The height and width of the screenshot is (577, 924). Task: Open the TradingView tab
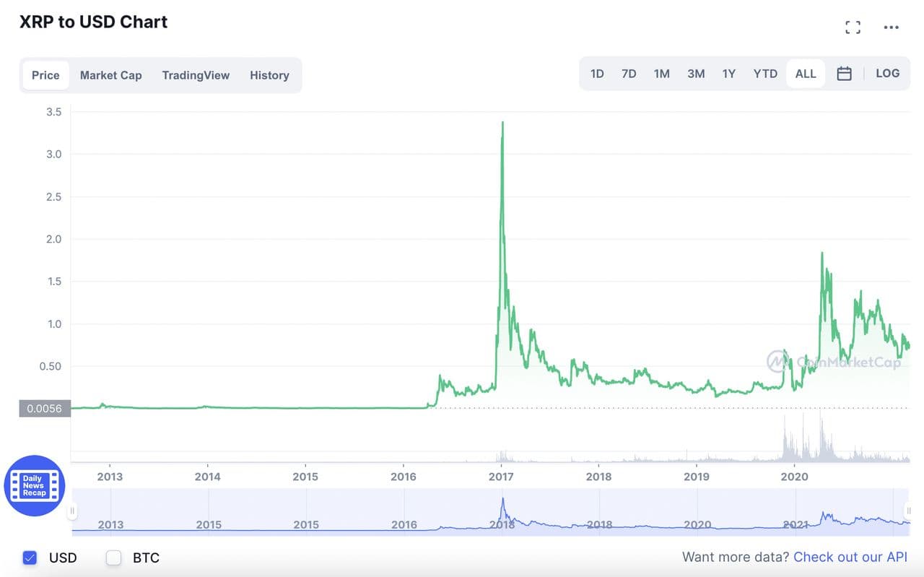point(196,75)
